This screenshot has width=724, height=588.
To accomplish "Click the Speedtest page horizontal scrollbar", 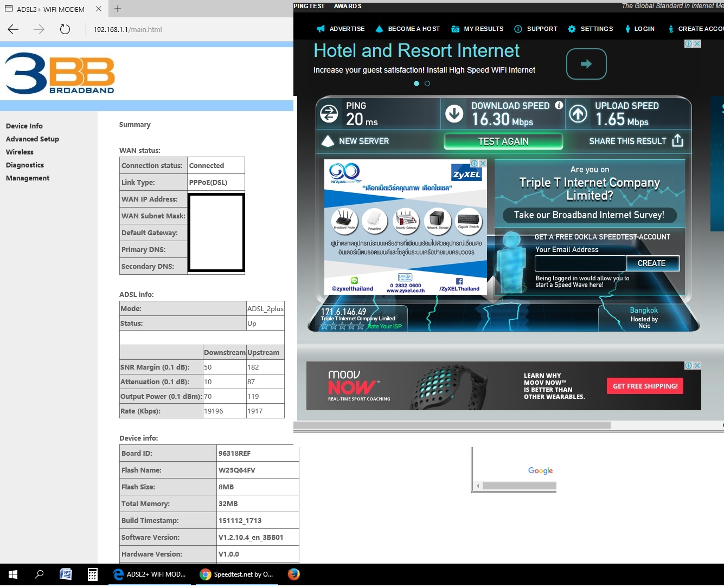I will 452,425.
